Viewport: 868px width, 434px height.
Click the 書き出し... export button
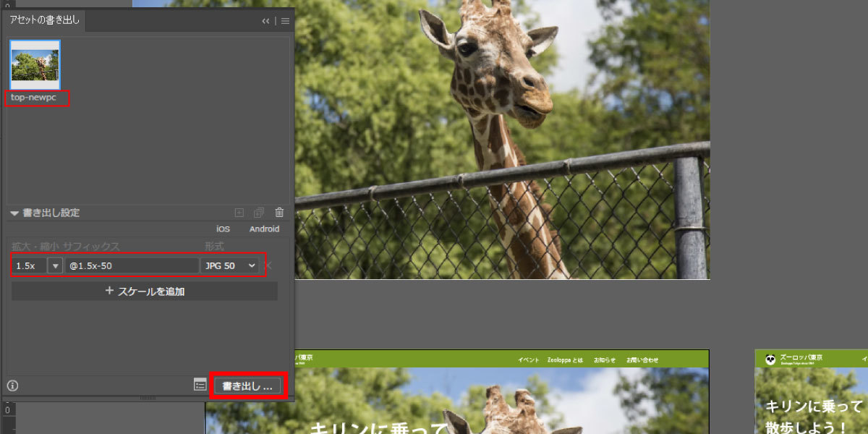tap(247, 386)
